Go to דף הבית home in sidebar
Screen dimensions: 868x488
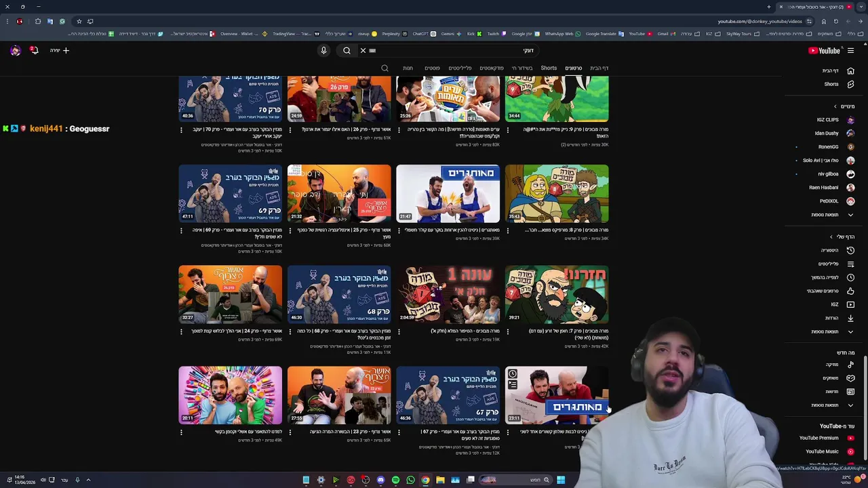(x=837, y=70)
